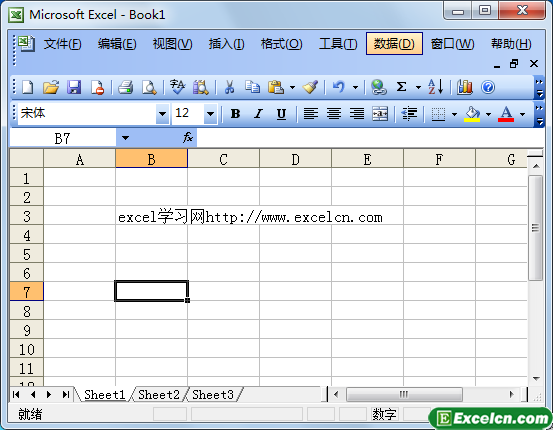Save the workbook with floppy icon
The image size is (553, 430).
coord(74,87)
